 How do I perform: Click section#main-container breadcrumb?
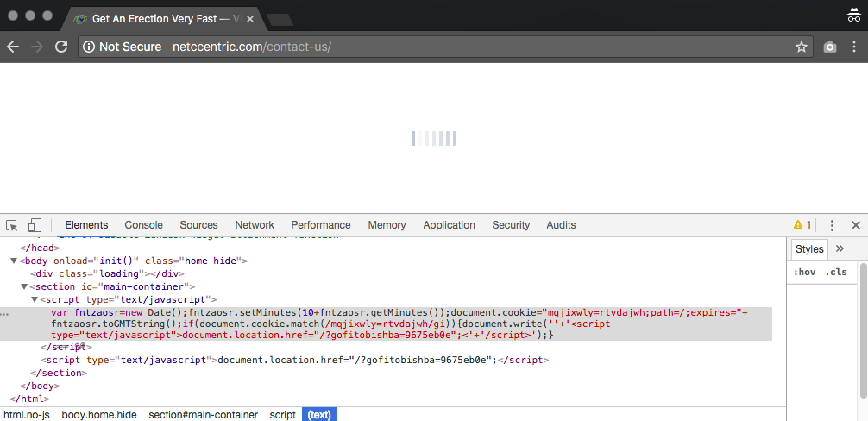click(203, 415)
